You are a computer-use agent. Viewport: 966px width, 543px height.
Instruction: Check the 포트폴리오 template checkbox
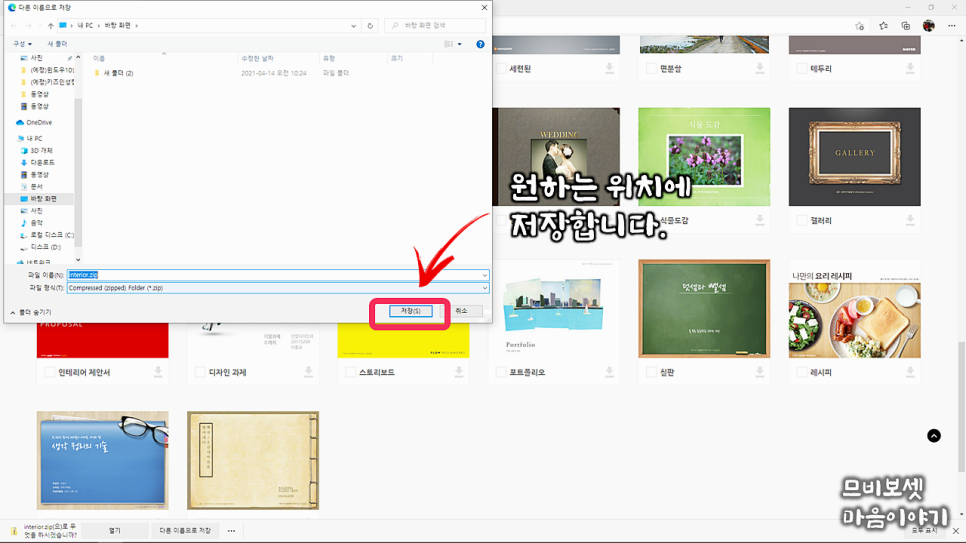coord(501,372)
